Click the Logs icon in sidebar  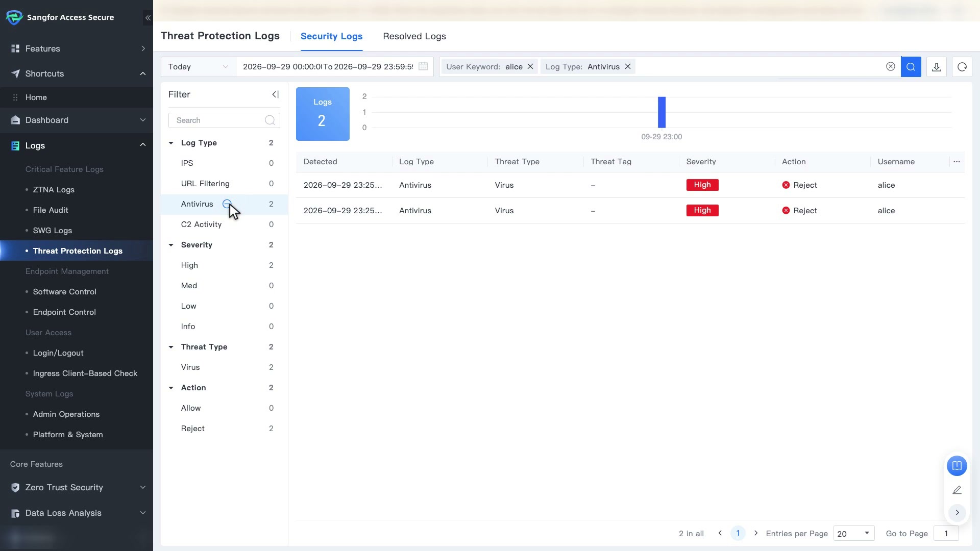pos(15,145)
